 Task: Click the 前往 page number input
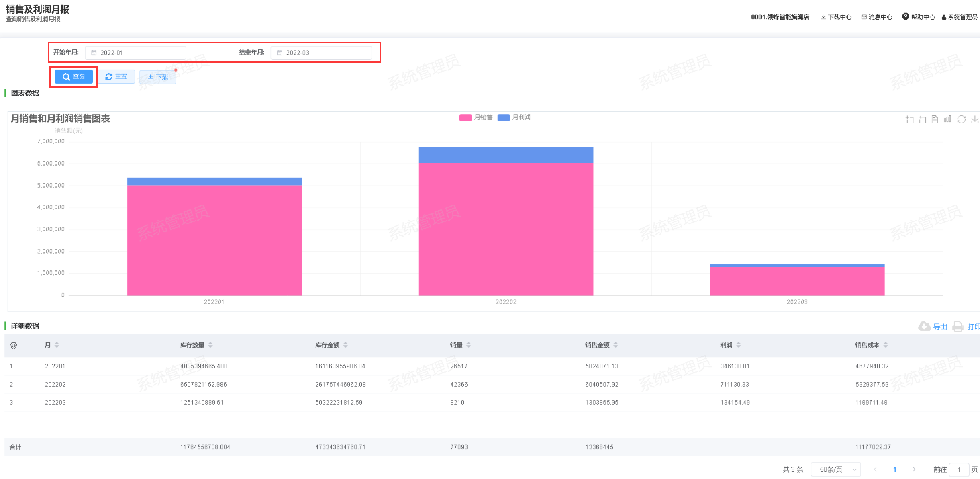[959, 469]
